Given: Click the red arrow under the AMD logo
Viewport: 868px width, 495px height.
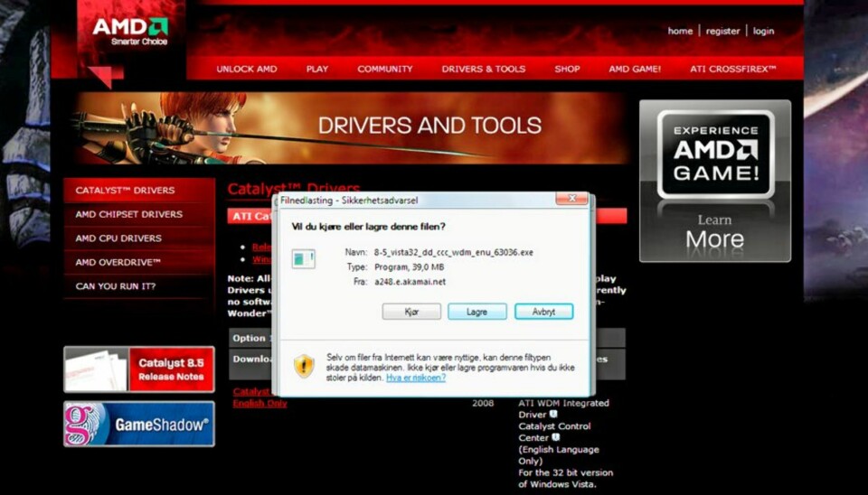Looking at the screenshot, I should click(105, 76).
